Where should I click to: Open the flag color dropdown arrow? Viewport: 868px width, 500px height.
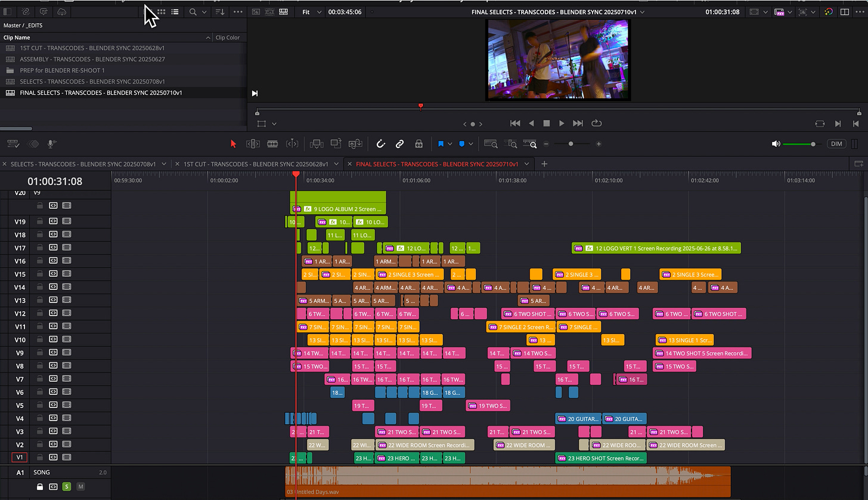coord(449,144)
